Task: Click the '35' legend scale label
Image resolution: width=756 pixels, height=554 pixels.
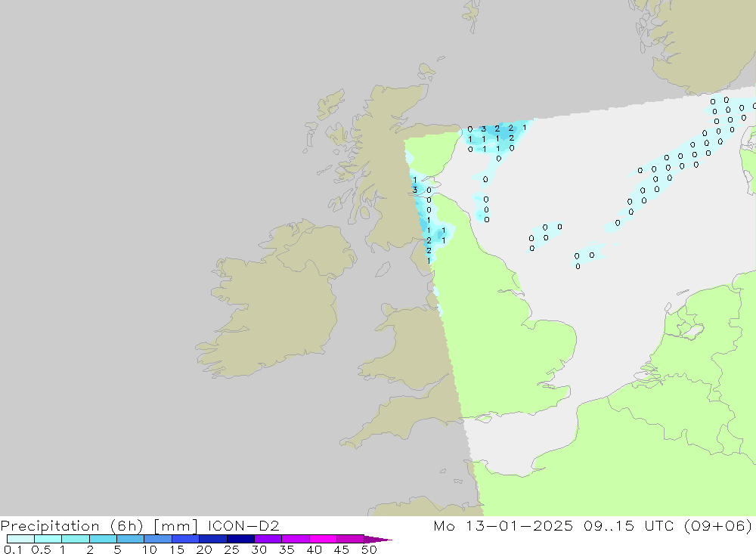Action: pos(287,549)
